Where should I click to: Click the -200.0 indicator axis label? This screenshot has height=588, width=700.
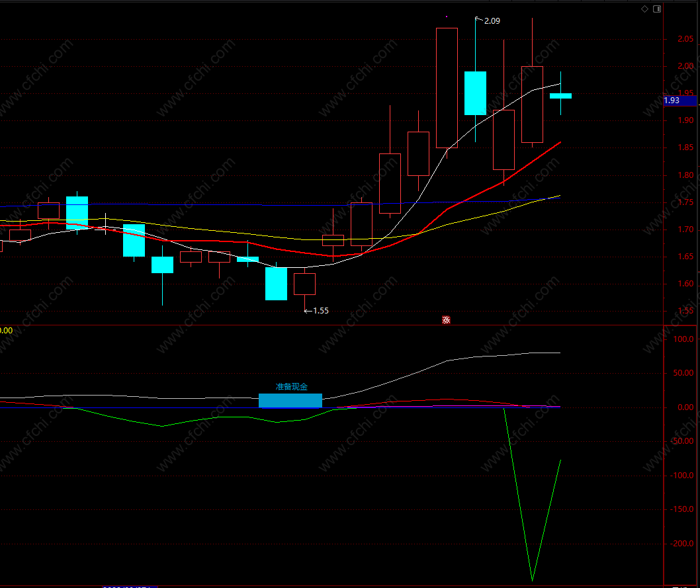pos(682,544)
